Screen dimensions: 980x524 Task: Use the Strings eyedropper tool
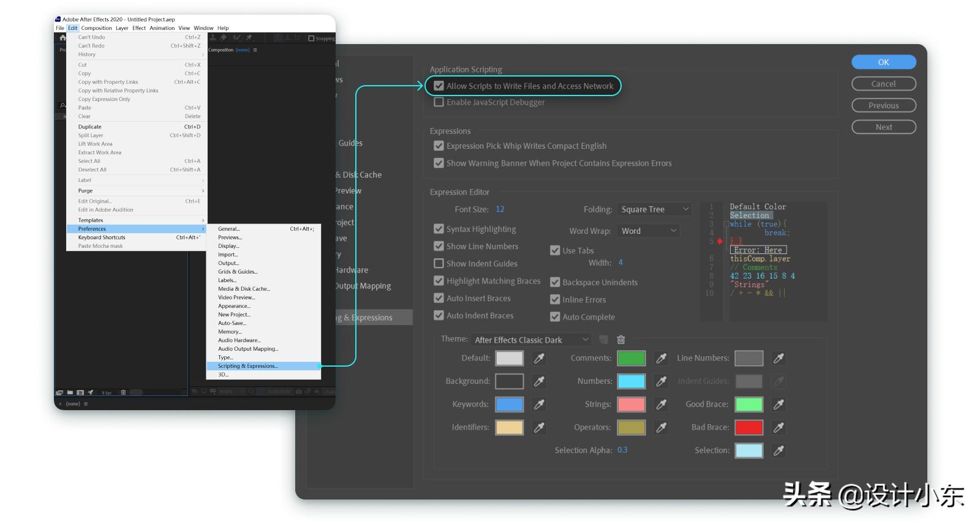661,405
